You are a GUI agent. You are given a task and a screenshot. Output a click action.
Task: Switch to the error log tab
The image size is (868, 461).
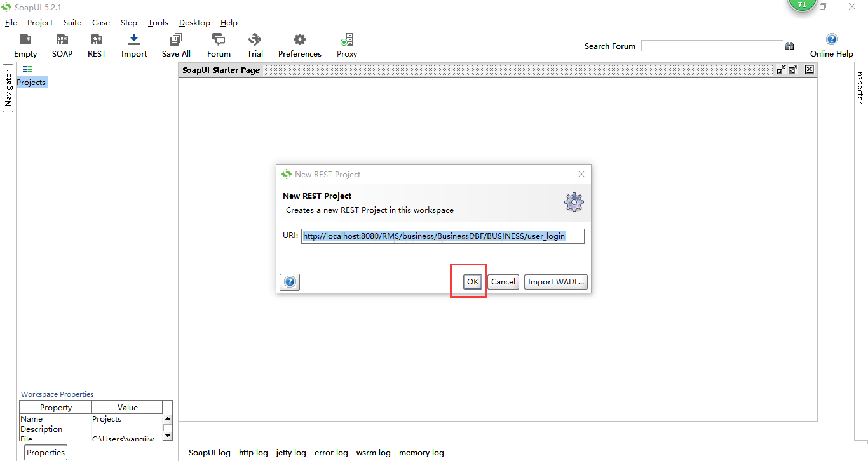(x=331, y=453)
